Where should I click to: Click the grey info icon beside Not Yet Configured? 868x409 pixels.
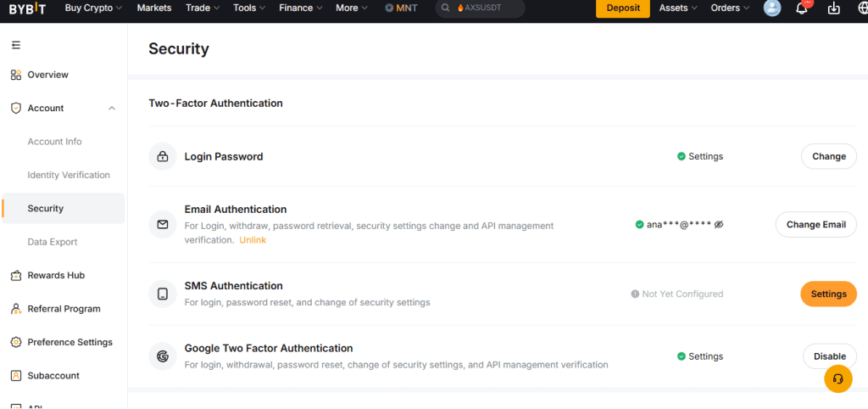[635, 294]
